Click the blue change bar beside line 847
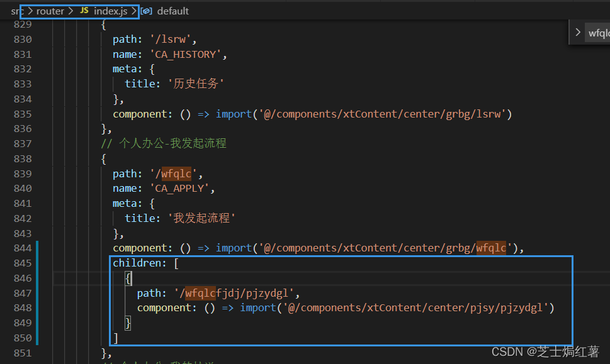 pos(37,293)
